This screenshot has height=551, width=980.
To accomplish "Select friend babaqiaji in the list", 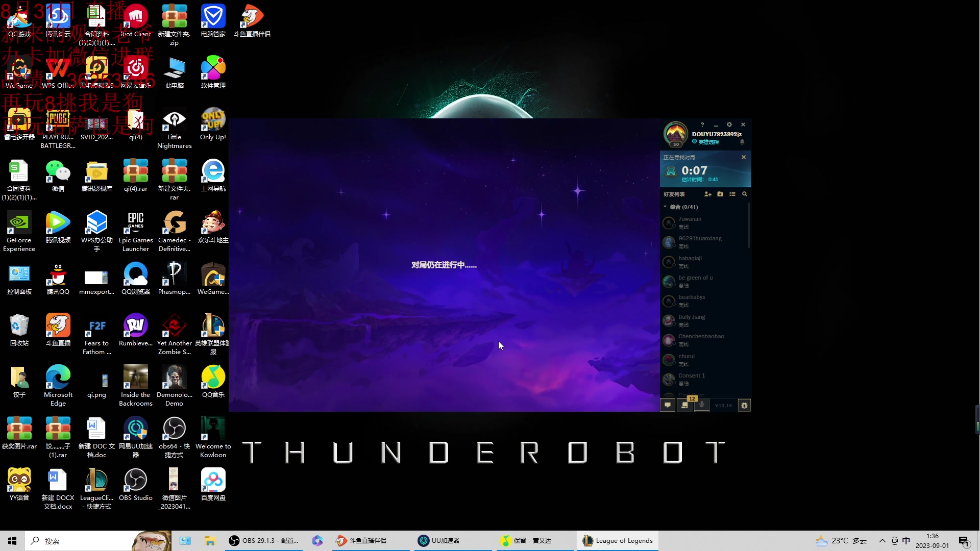I will point(704,262).
